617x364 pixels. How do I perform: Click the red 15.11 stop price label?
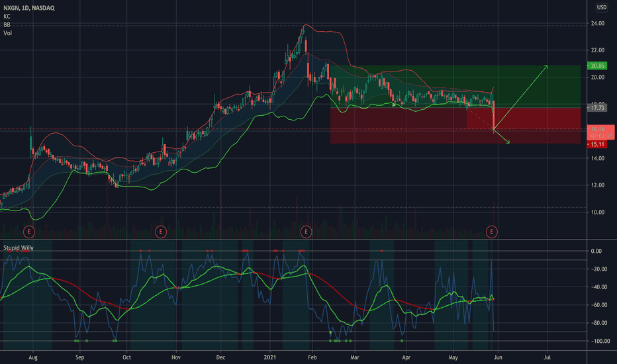click(x=597, y=144)
